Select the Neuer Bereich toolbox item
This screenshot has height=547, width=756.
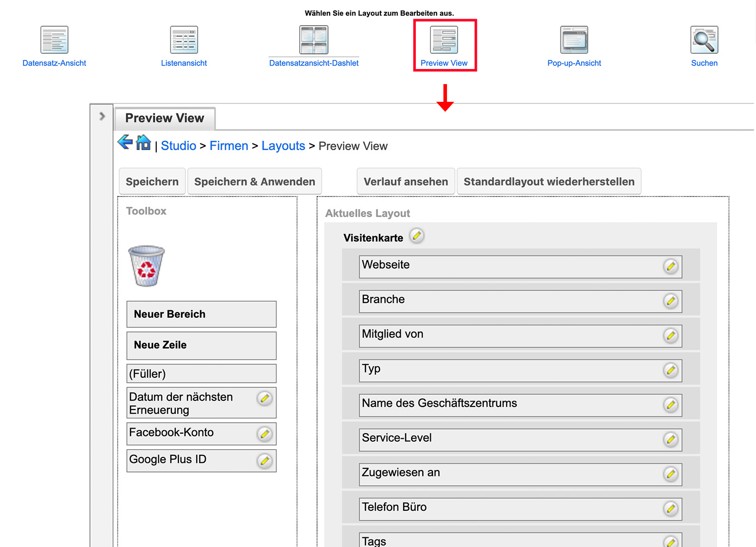(x=201, y=314)
